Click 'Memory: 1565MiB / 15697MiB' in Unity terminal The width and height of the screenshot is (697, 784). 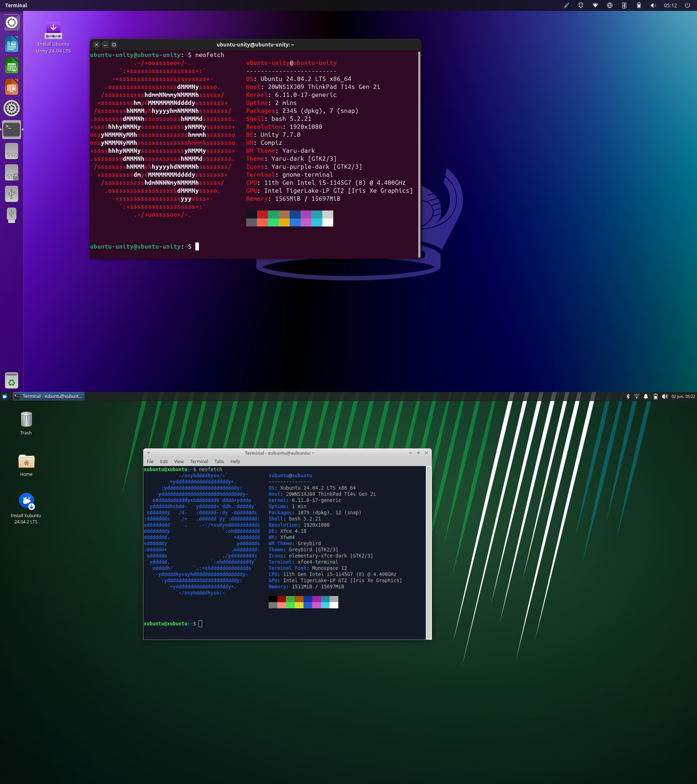(293, 199)
